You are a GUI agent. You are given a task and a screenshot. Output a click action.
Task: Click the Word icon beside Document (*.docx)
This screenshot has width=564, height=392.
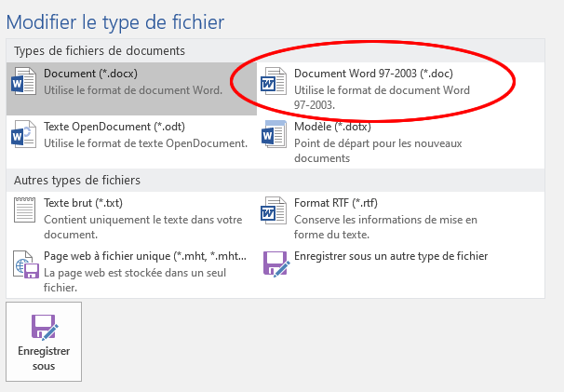tap(24, 81)
